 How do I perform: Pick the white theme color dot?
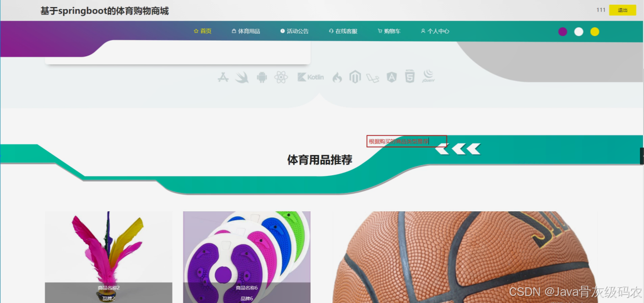[x=579, y=31]
